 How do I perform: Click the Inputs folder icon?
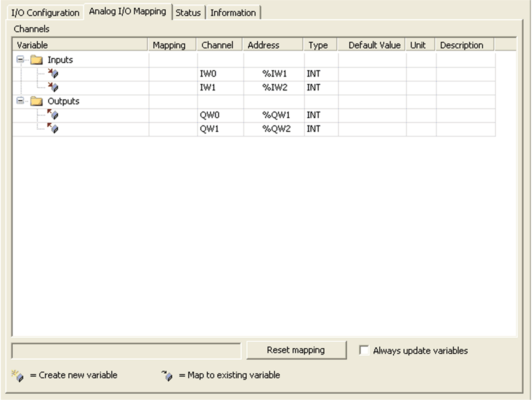pyautogui.click(x=36, y=60)
